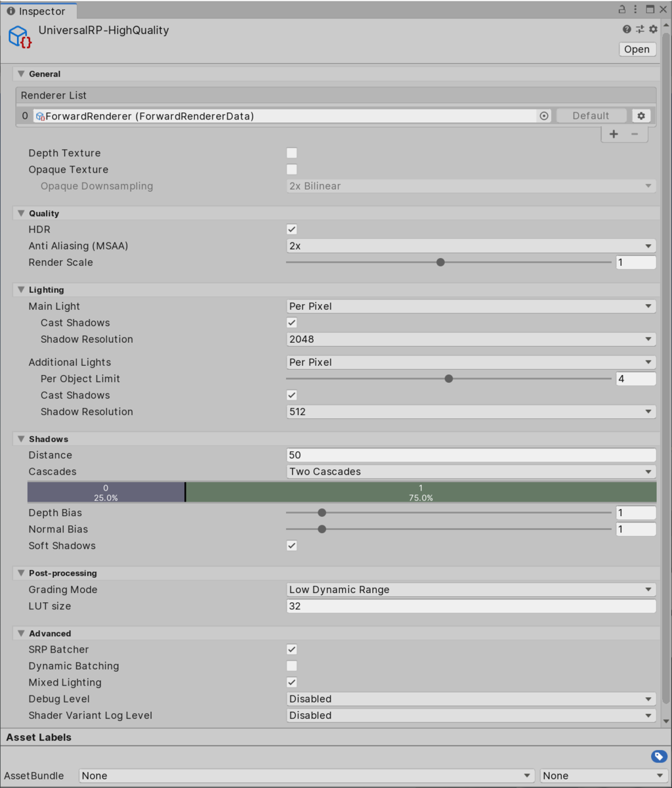Open Main Light Shadow Resolution 2048 dropdown
672x788 pixels.
point(471,339)
